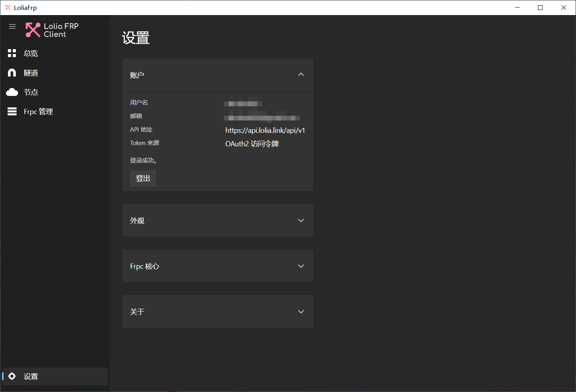Click the 设置 gear icon
The image size is (576, 392).
pos(12,376)
